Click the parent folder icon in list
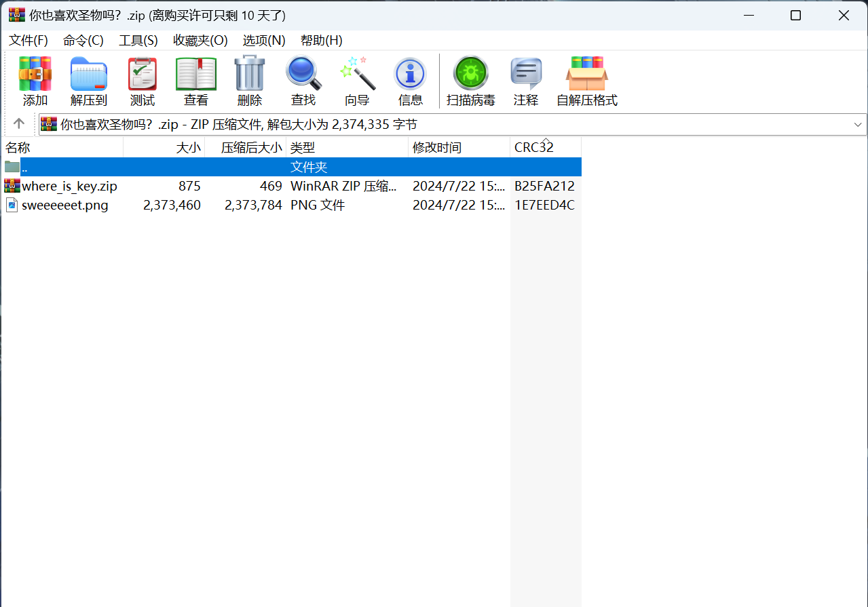This screenshot has width=868, height=607. click(x=12, y=167)
